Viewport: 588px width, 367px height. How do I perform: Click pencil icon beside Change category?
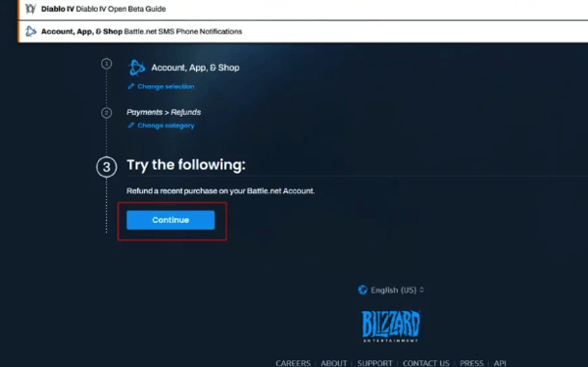click(131, 126)
